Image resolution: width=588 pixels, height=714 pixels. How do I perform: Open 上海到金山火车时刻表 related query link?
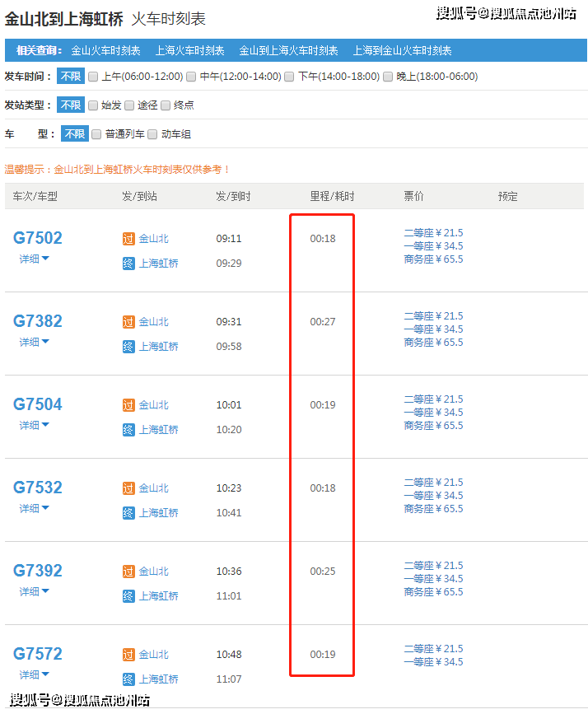click(402, 50)
